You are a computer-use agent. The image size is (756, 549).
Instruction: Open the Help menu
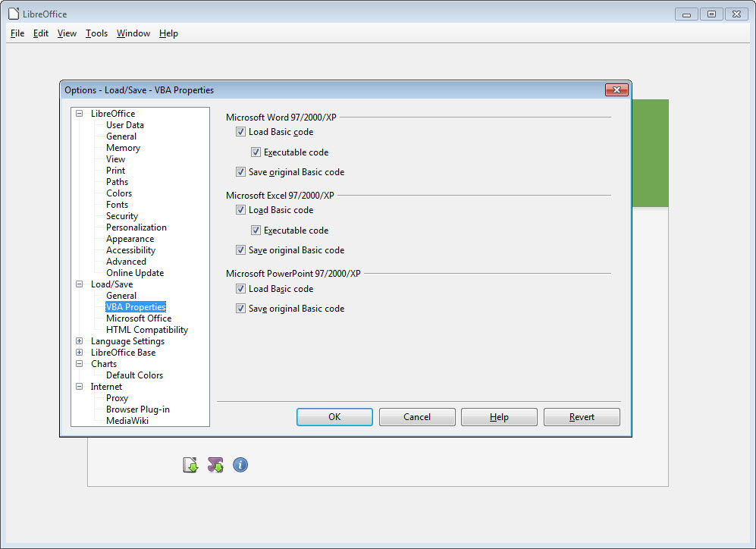point(169,33)
